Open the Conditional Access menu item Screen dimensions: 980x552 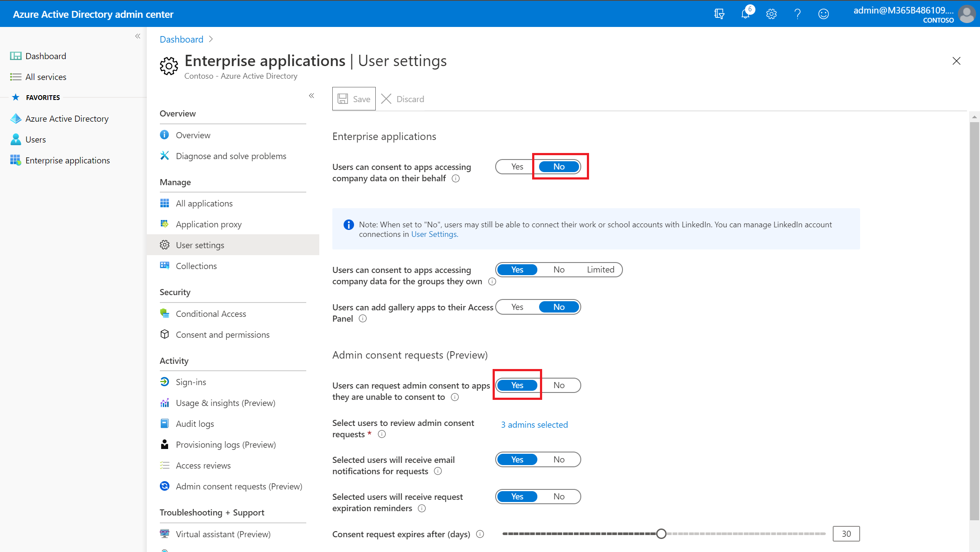233,313
